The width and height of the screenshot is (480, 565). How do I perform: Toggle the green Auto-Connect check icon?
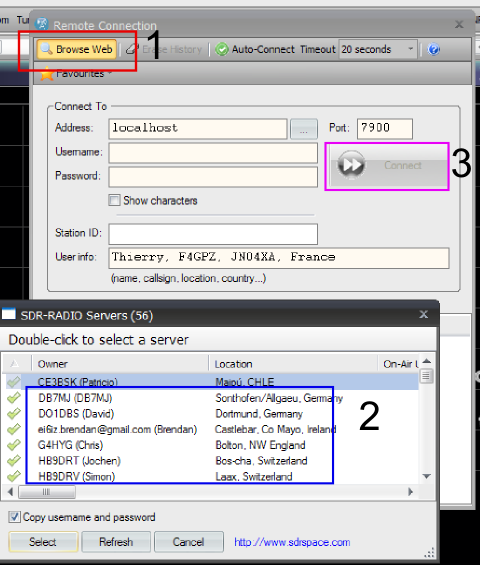coord(222,49)
